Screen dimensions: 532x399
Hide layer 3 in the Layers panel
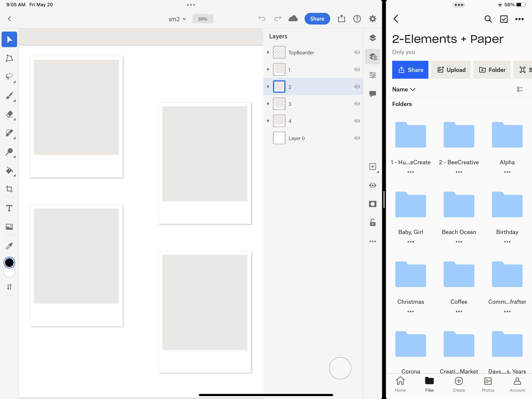click(x=357, y=104)
